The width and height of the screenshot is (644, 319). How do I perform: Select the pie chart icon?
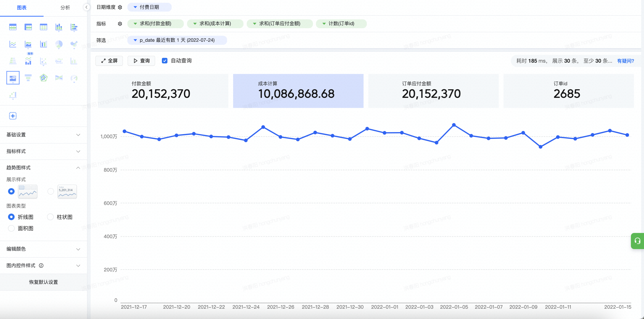pyautogui.click(x=59, y=44)
